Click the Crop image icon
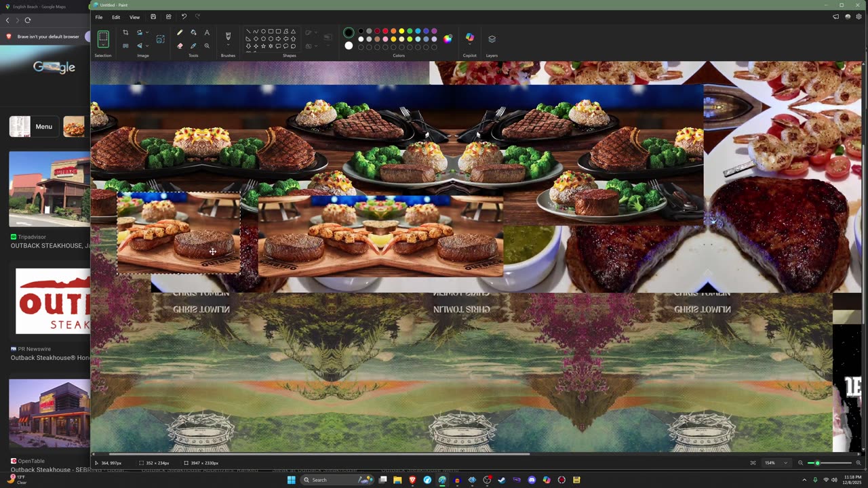The width and height of the screenshot is (868, 488). pyautogui.click(x=125, y=33)
